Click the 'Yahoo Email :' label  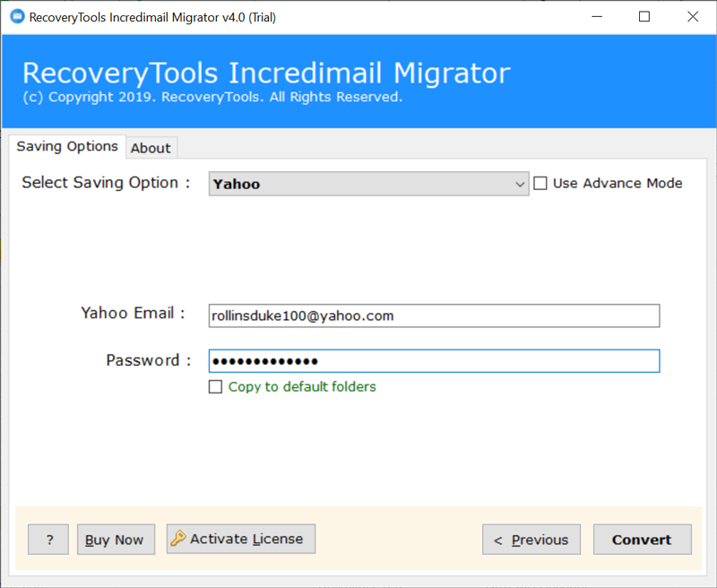coord(133,313)
